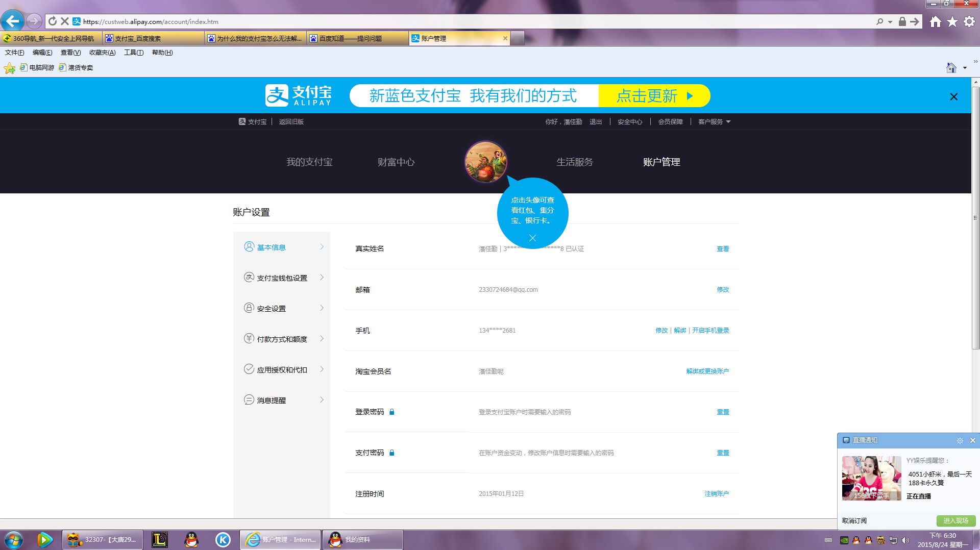Click the 应用授权和代扣 checkmark icon

(x=249, y=369)
